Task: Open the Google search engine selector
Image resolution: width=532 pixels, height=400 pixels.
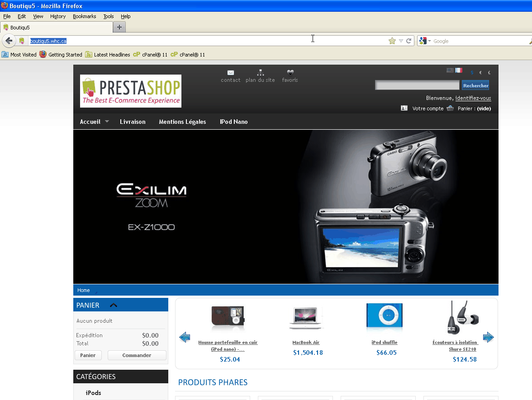Action: pyautogui.click(x=425, y=41)
